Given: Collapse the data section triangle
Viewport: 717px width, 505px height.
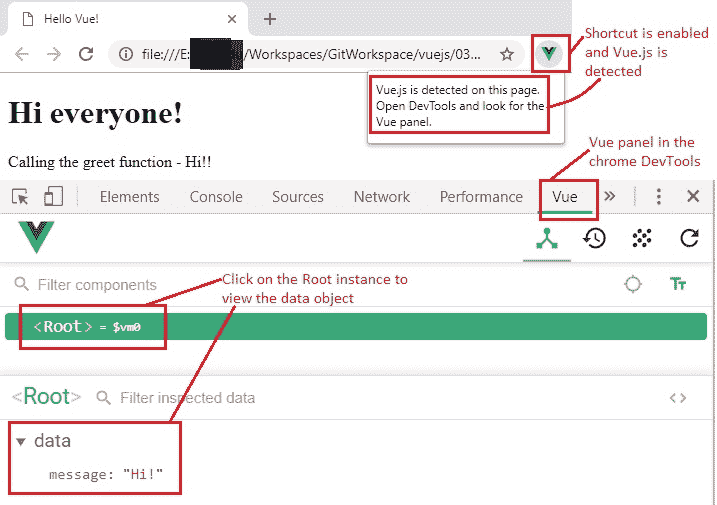Looking at the screenshot, I should pyautogui.click(x=21, y=441).
